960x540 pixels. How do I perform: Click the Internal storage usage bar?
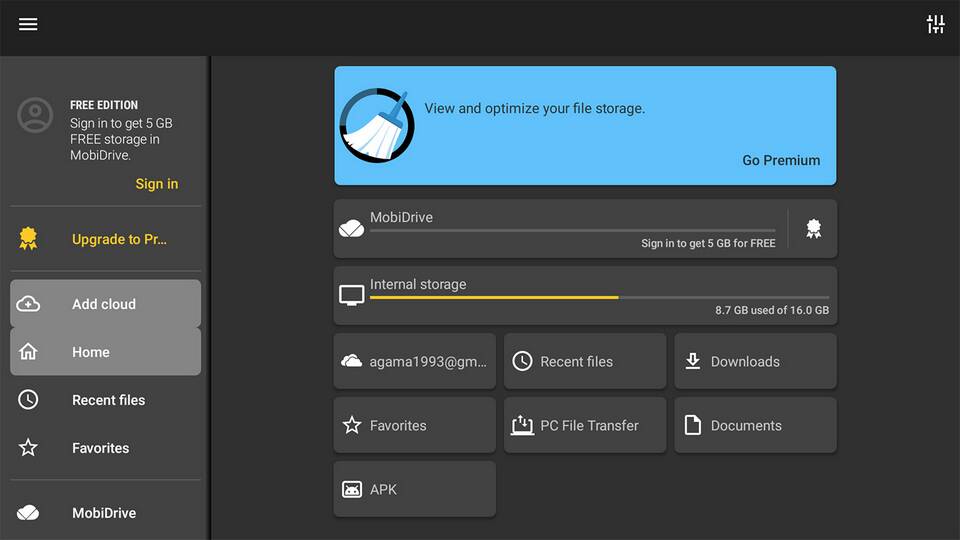pyautogui.click(x=599, y=298)
